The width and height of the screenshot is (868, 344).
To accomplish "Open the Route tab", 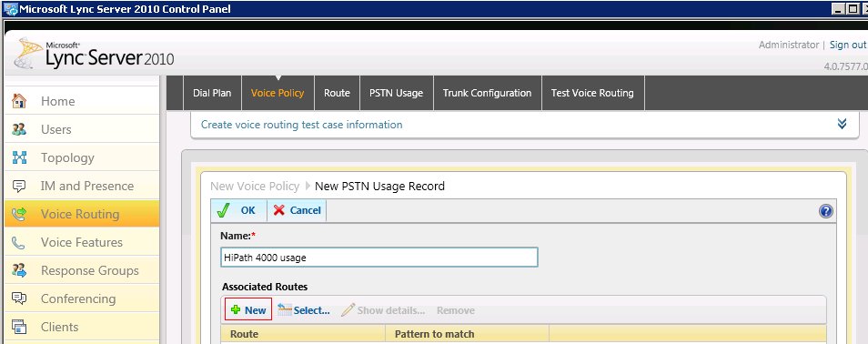I will coord(338,93).
